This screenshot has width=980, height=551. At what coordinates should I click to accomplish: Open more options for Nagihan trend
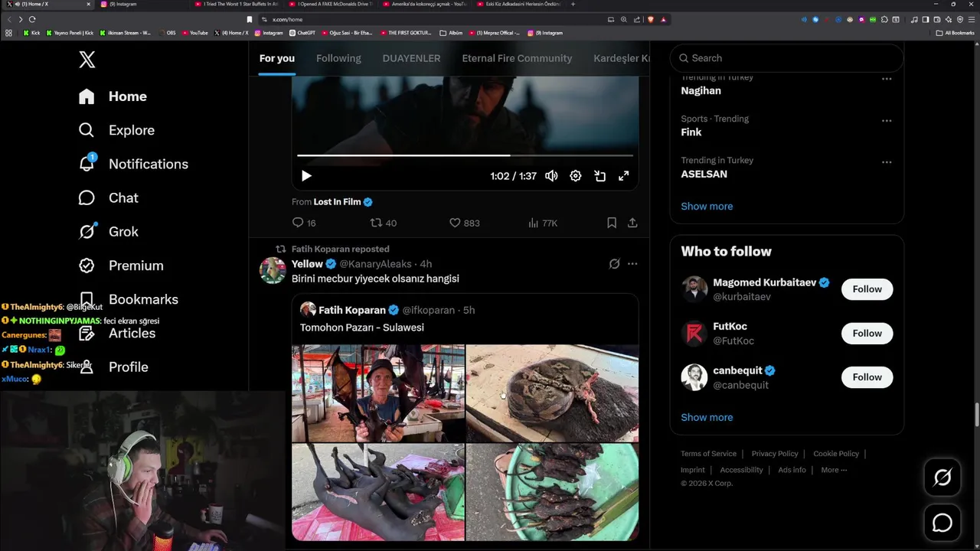click(x=887, y=79)
